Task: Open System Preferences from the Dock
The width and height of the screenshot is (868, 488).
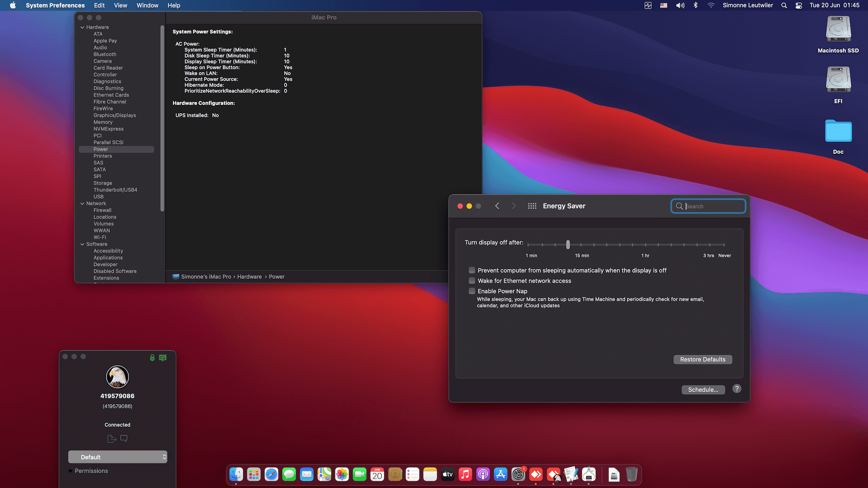Action: (518, 474)
